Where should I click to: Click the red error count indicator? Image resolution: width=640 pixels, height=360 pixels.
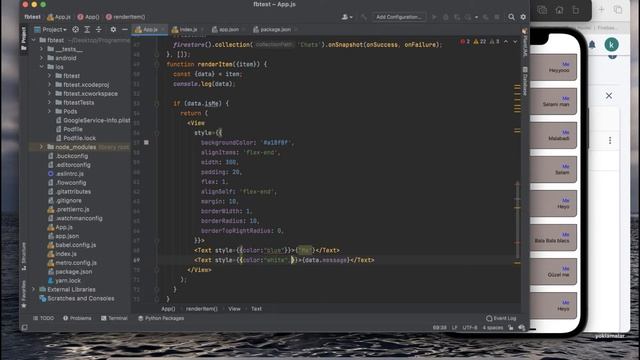click(x=465, y=42)
